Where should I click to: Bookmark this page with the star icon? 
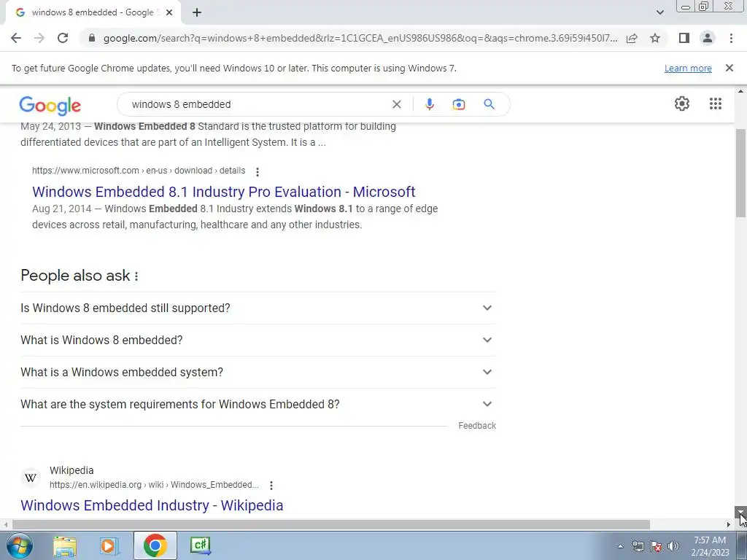pyautogui.click(x=655, y=38)
